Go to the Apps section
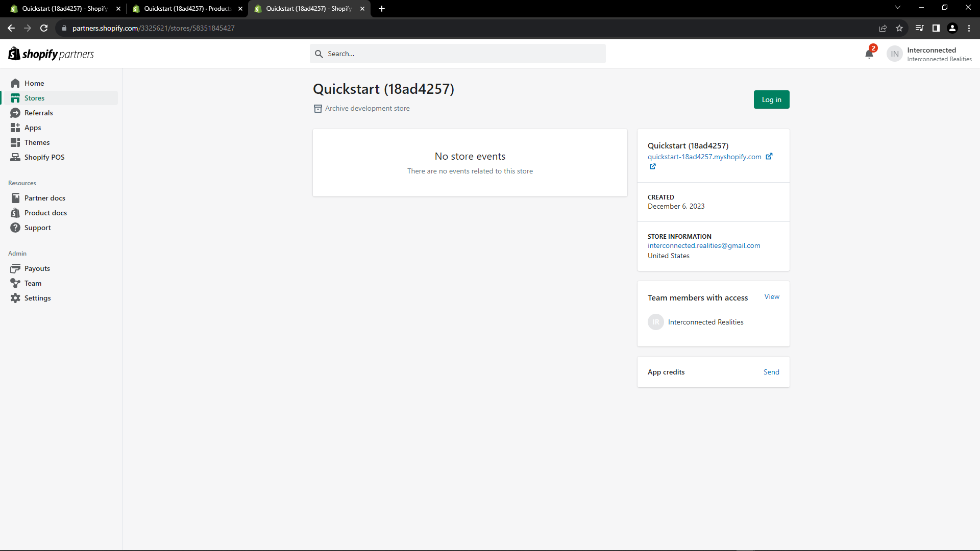This screenshot has width=980, height=551. 32,128
